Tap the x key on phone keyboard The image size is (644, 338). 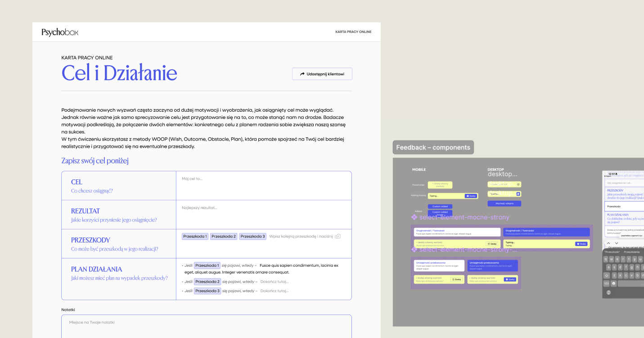point(620,275)
